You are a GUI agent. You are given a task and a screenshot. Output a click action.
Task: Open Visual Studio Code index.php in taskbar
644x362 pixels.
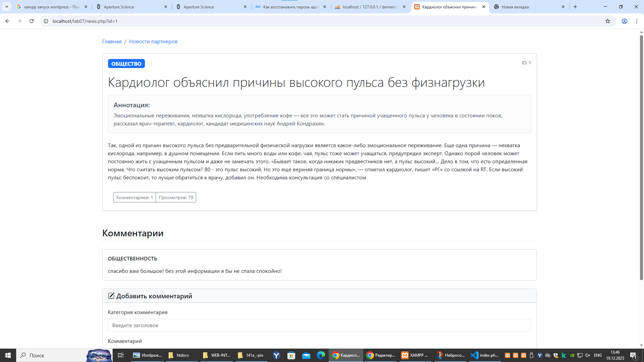(485, 355)
